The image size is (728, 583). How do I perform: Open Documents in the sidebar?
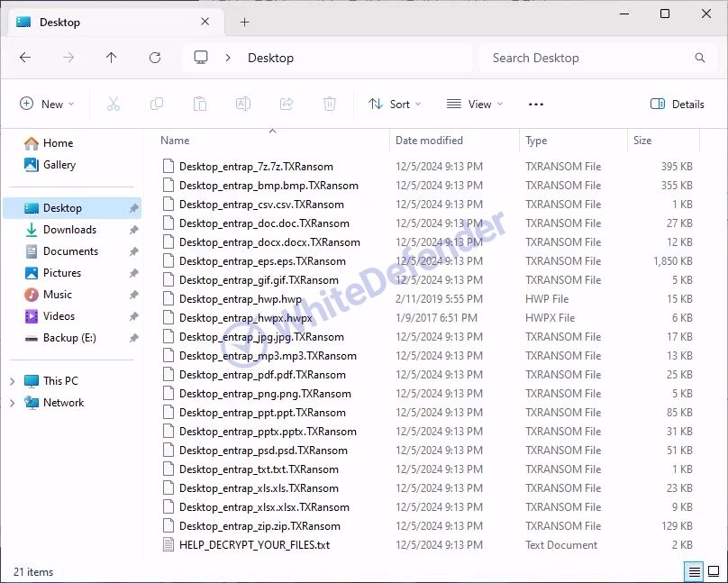pyautogui.click(x=70, y=251)
